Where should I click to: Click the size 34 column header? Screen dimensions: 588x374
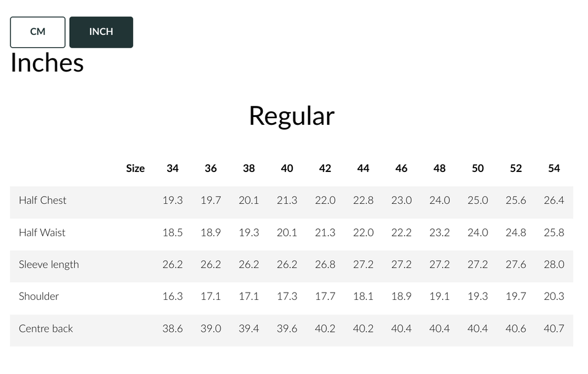coord(173,168)
